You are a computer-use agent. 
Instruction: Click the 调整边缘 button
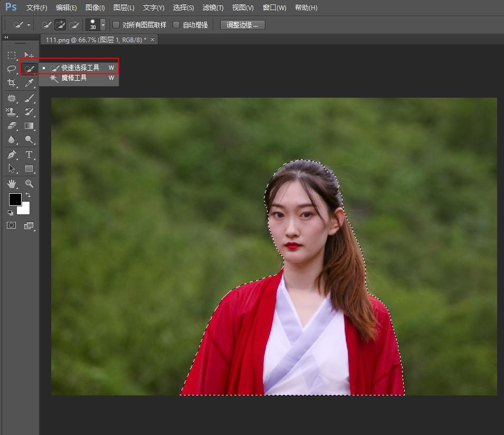point(242,24)
